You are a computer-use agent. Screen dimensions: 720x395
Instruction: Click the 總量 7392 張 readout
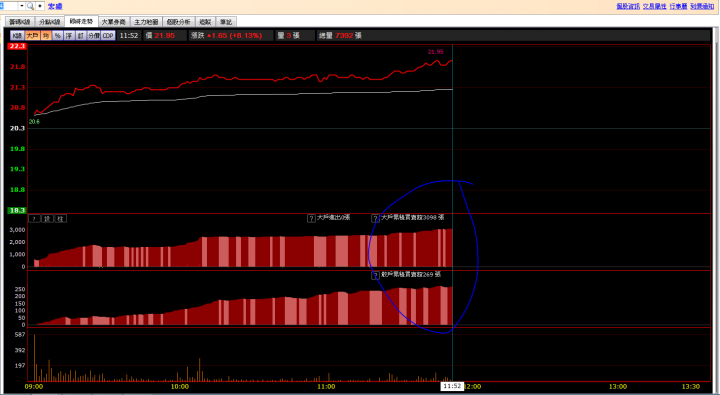pyautogui.click(x=340, y=35)
